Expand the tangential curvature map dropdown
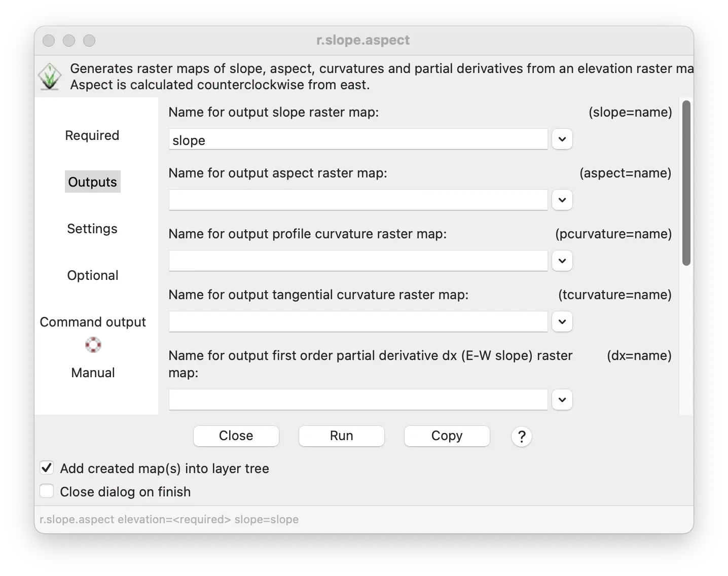 coord(562,322)
